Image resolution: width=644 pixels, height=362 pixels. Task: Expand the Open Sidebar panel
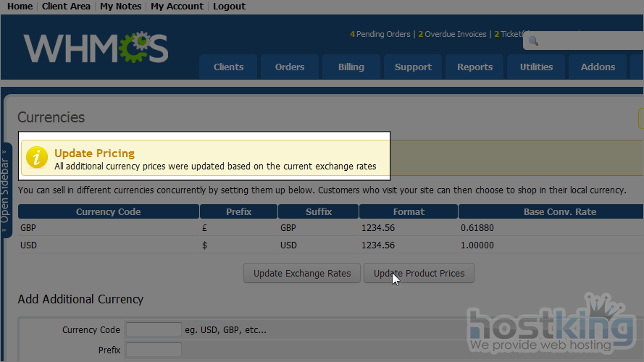(5, 190)
